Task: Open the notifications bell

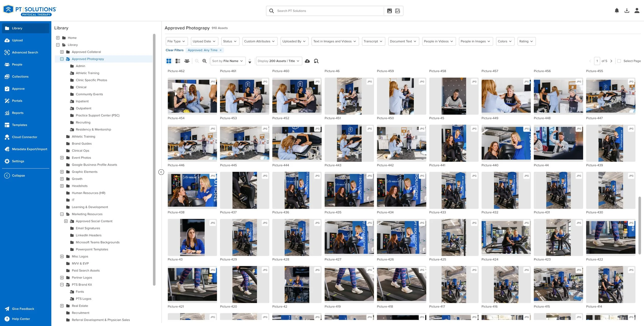Action: [617, 11]
